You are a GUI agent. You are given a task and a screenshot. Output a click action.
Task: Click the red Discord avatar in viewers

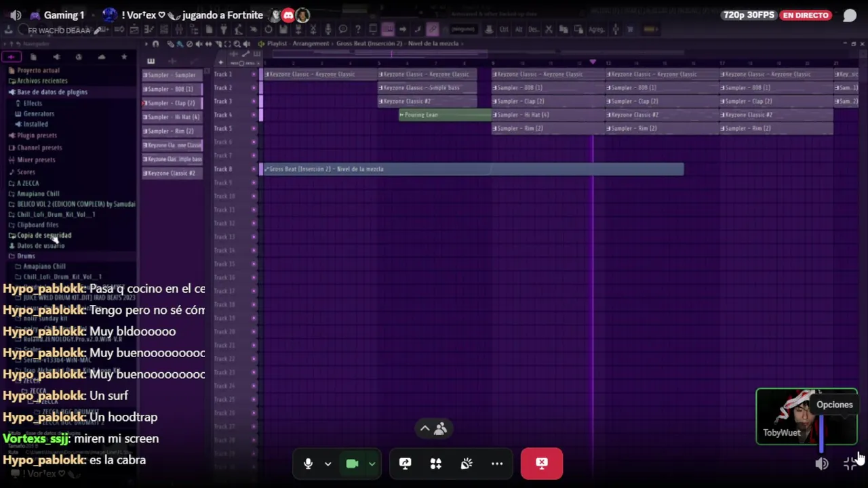288,15
